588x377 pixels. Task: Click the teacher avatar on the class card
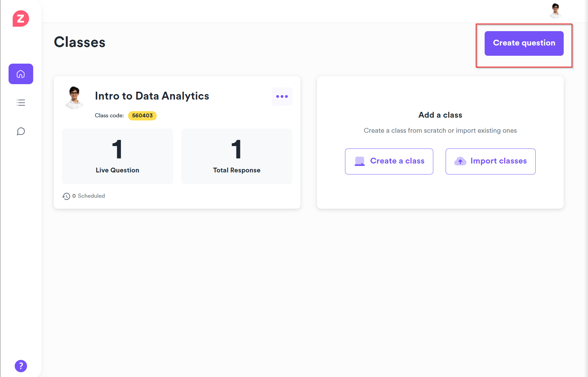tap(74, 97)
